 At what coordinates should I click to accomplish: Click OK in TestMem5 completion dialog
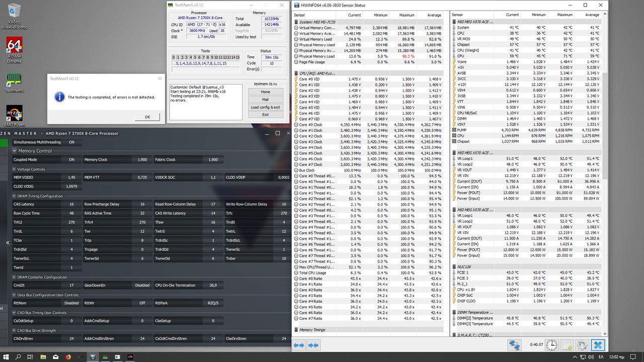click(147, 117)
